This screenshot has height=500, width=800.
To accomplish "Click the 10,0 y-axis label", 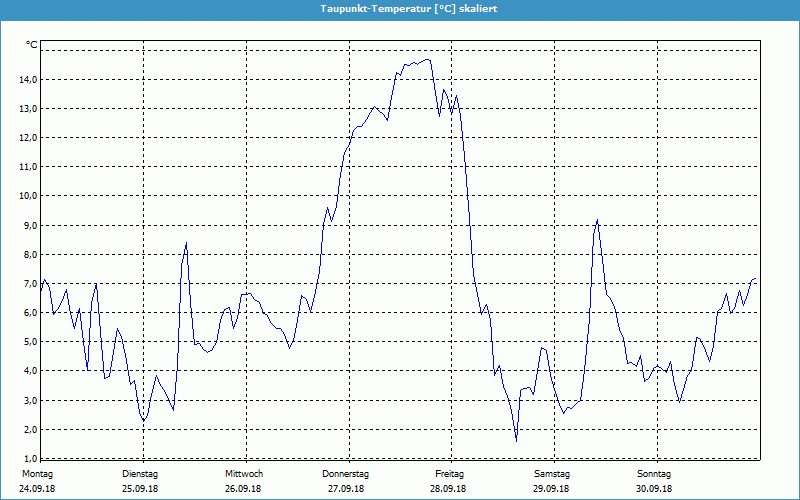I will [28, 196].
